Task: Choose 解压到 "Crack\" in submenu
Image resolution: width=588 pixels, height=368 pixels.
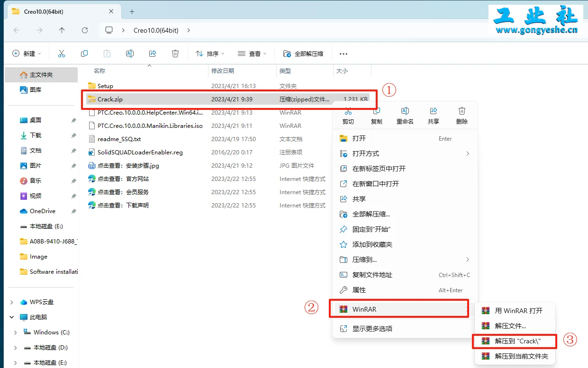Action: (x=515, y=341)
